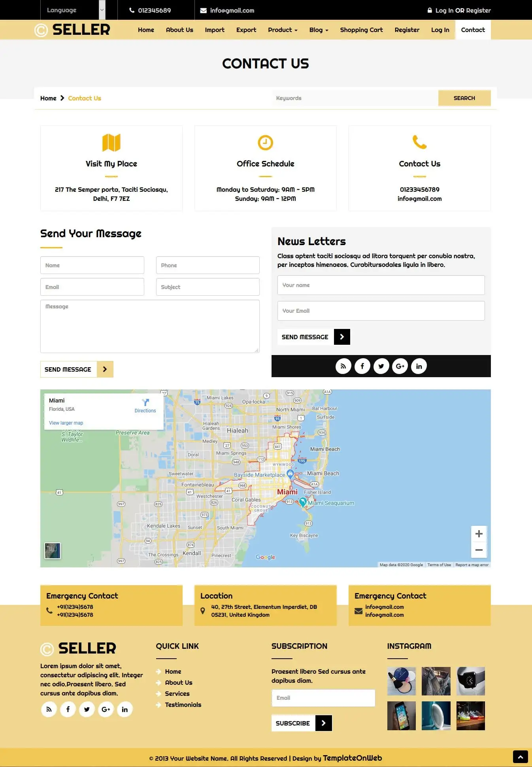The height and width of the screenshot is (767, 532).
Task: Open Instagram smartwatch thumbnail
Action: point(470,681)
